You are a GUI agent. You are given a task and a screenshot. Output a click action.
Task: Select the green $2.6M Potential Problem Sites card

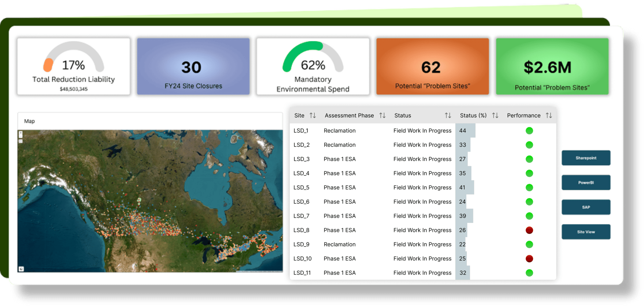click(552, 66)
